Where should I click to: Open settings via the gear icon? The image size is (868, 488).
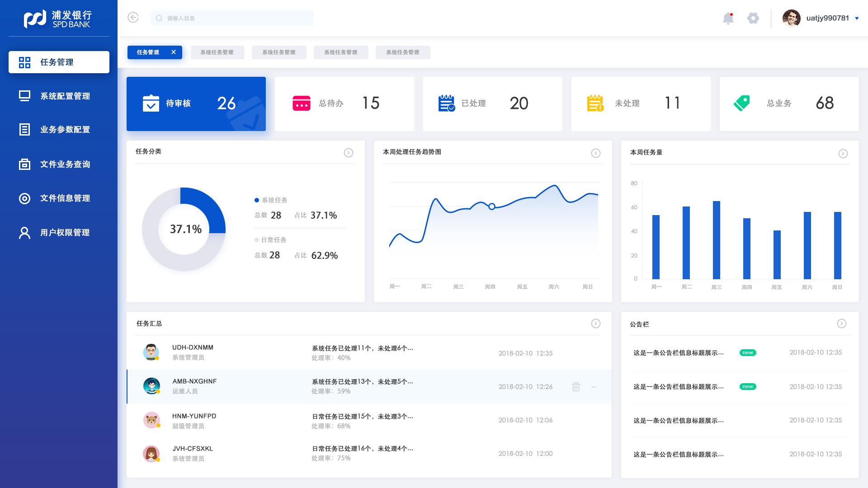(753, 19)
